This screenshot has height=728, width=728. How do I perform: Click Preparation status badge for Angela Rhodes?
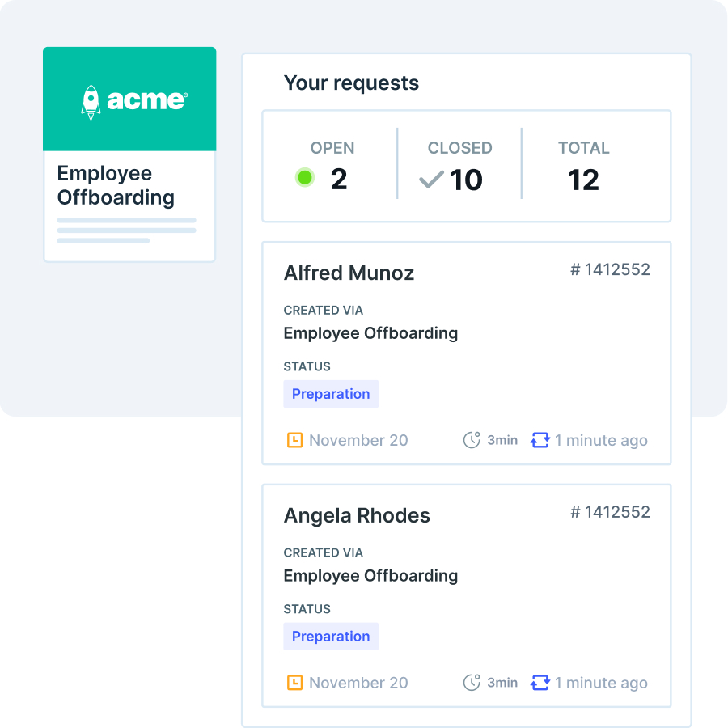(x=331, y=637)
